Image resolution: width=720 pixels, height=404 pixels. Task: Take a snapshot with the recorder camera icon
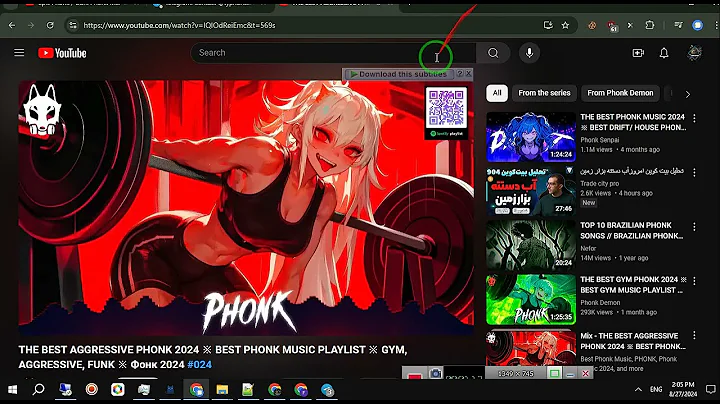[x=436, y=374]
